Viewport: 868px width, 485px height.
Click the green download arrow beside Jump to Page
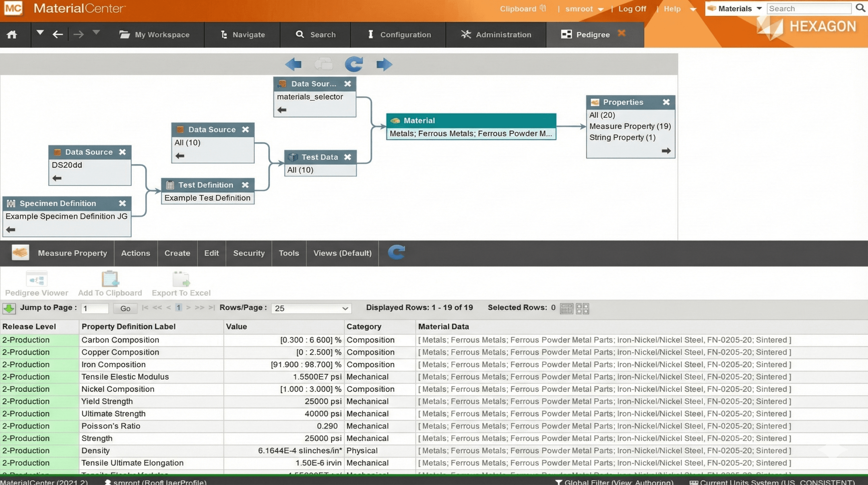(x=9, y=308)
